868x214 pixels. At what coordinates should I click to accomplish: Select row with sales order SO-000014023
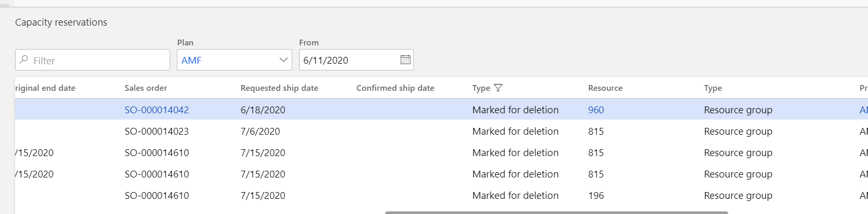[x=157, y=132]
